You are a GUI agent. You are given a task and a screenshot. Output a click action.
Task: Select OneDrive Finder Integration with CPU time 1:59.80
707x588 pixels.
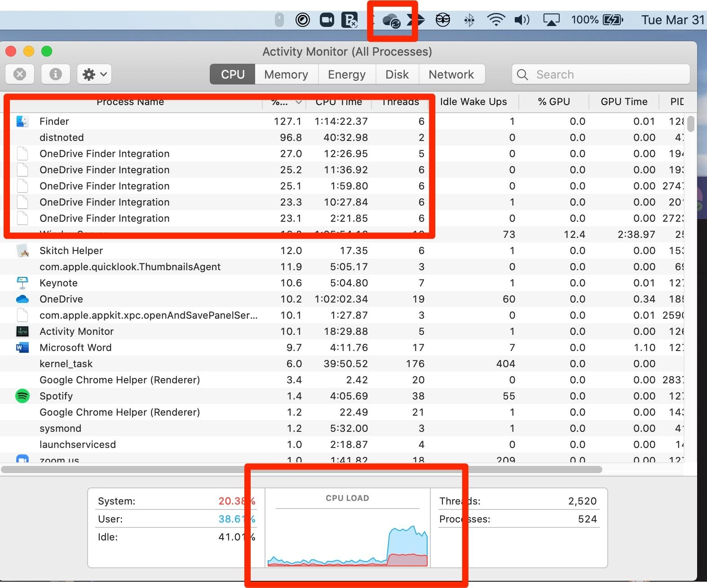pos(342,186)
